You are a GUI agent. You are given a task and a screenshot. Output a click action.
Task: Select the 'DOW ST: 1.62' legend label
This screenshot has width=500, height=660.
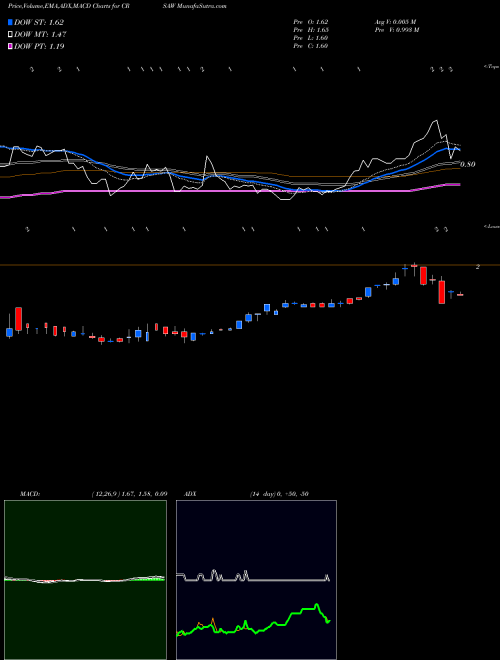(x=39, y=23)
